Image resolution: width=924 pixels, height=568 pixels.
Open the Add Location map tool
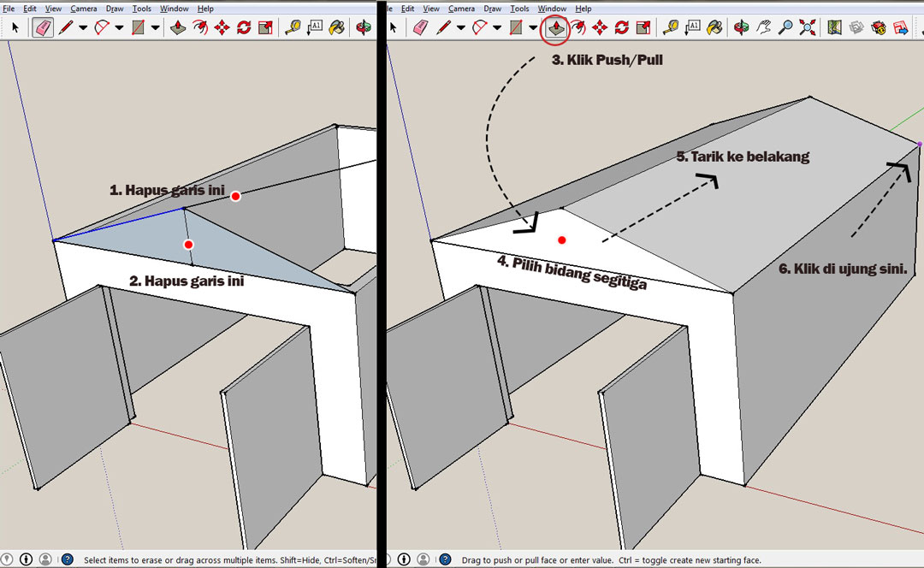click(x=834, y=27)
